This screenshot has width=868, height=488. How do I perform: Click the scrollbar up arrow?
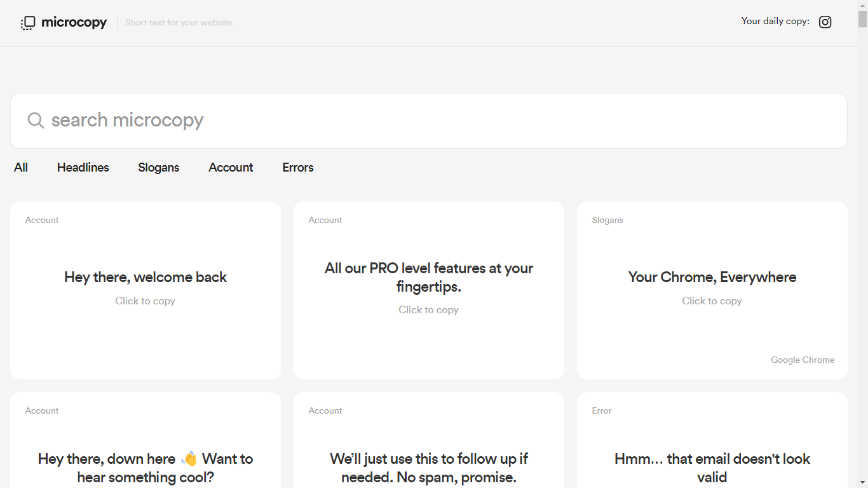tap(862, 5)
